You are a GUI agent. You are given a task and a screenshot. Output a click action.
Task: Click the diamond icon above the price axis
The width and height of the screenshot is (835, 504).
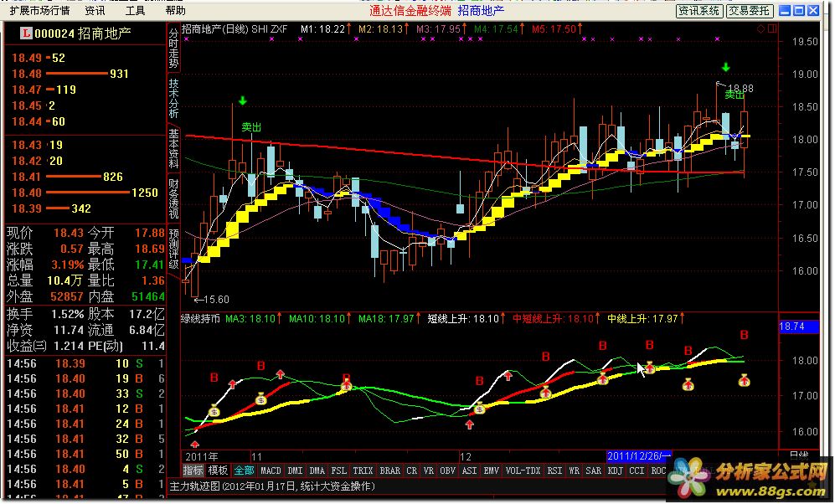point(761,28)
